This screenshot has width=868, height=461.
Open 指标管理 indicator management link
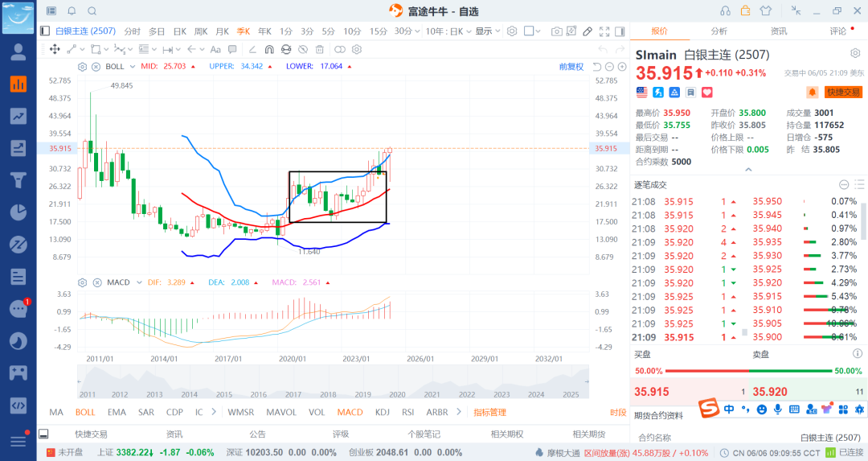coord(489,412)
